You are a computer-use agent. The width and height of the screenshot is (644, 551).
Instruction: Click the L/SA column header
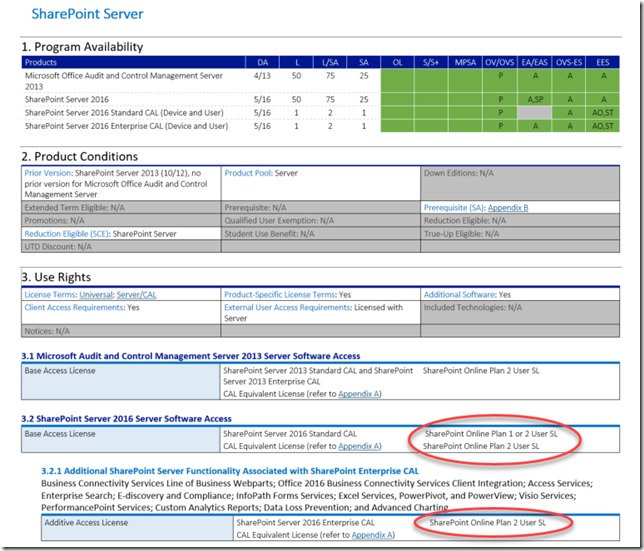click(x=330, y=62)
